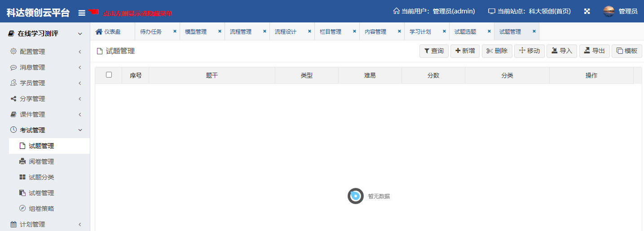Close the 学习计划 tab
The image size is (644, 231).
pos(444,31)
